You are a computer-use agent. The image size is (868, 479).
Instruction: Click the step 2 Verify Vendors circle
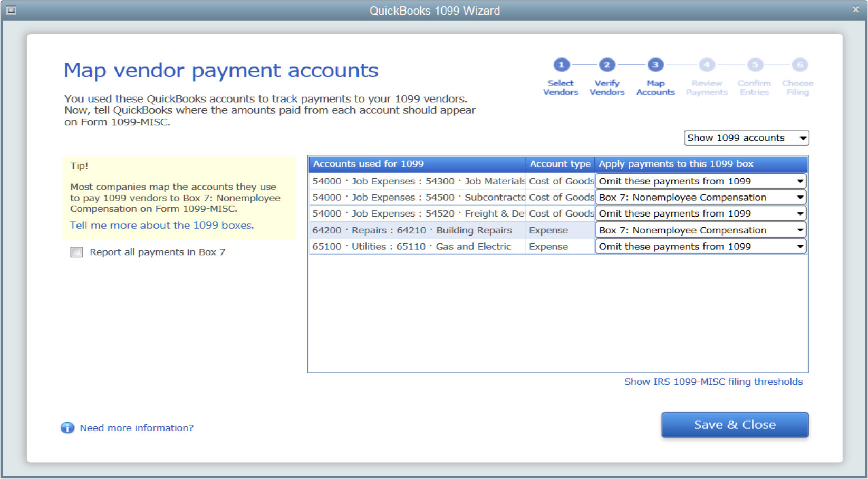pos(607,65)
